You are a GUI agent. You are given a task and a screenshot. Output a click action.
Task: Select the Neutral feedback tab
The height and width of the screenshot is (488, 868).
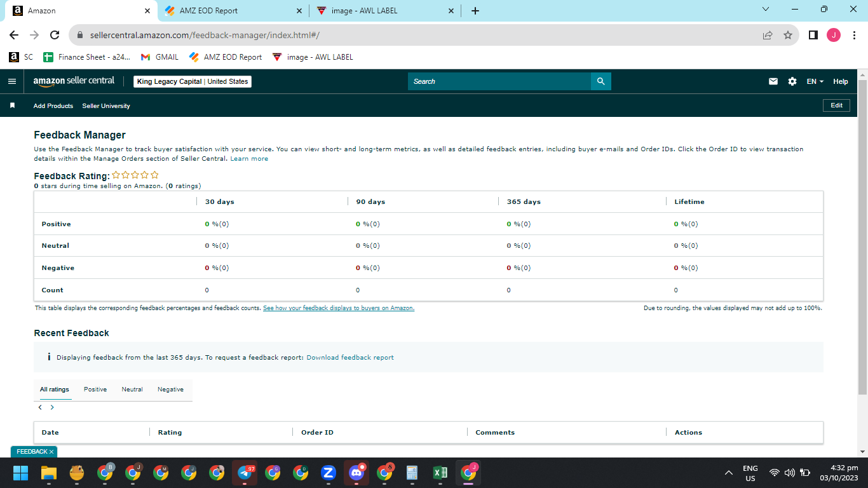pos(132,390)
